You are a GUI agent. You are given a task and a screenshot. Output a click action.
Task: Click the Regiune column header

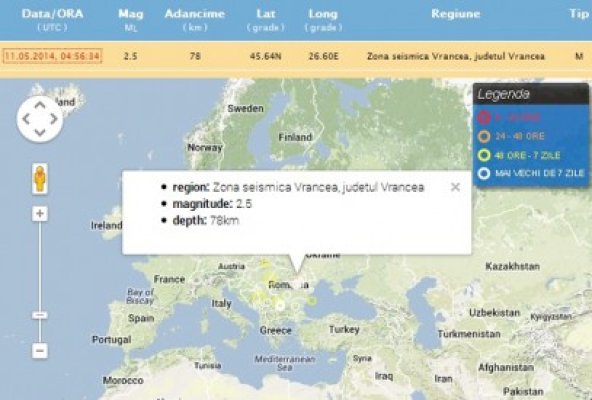tap(456, 14)
